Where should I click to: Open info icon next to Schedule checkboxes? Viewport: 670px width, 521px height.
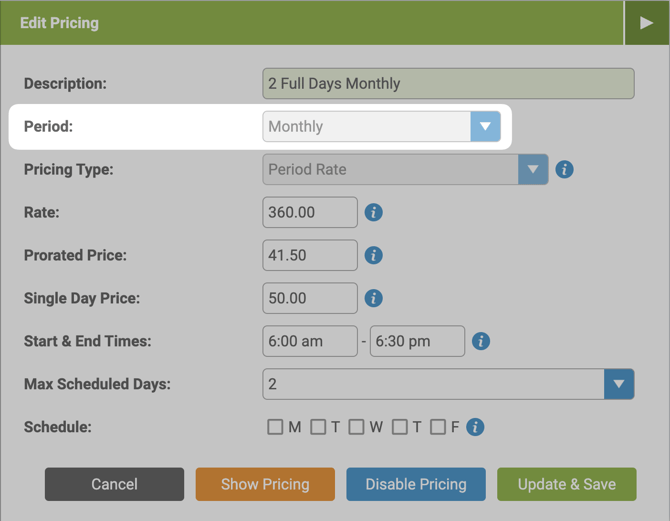475,427
